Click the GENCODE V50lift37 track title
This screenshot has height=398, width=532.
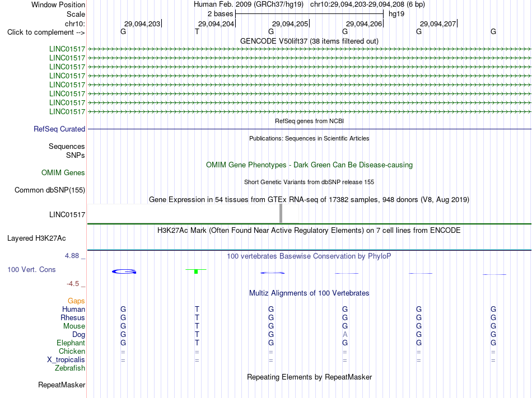click(309, 41)
